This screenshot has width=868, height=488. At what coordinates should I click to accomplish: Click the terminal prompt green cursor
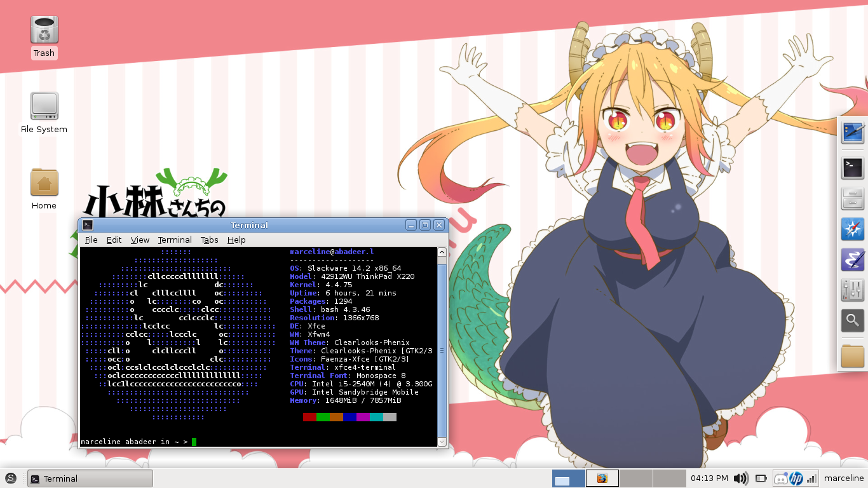coord(194,442)
